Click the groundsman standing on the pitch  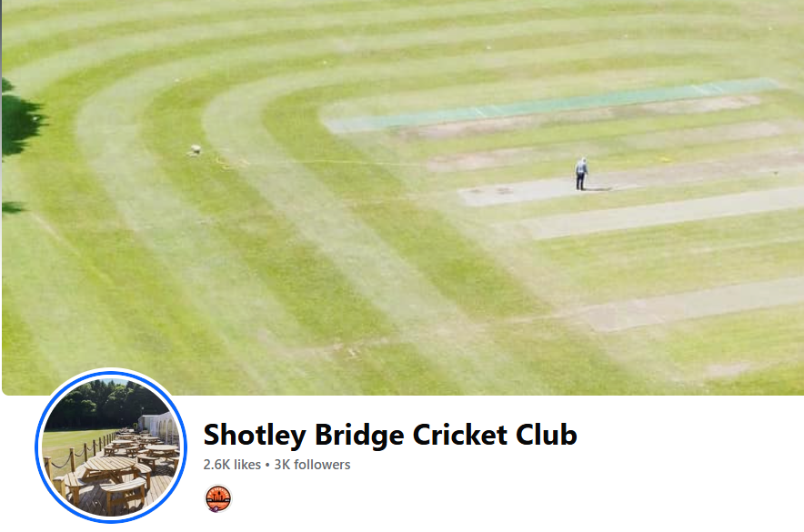[581, 174]
